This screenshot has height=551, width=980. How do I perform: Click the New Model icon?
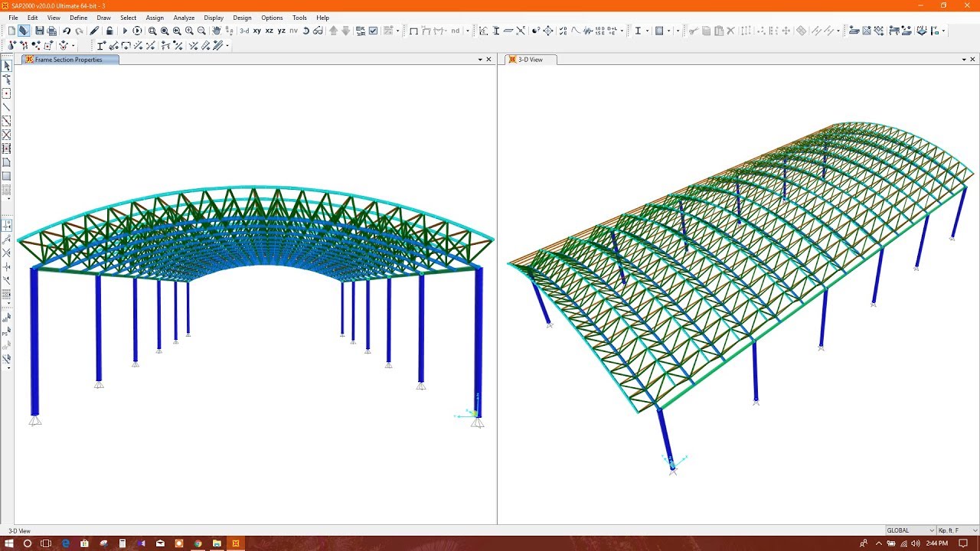point(11,31)
